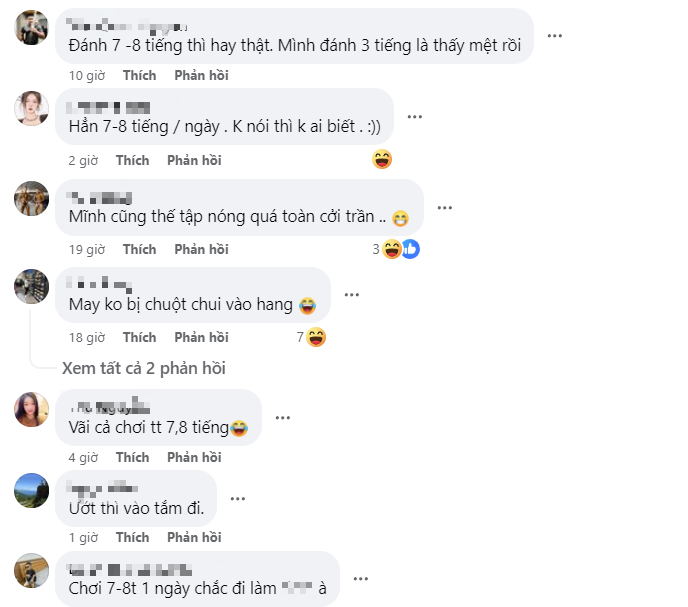The height and width of the screenshot is (607, 688).
Task: Click the "19 giờ" comment timestamp
Action: [x=86, y=249]
